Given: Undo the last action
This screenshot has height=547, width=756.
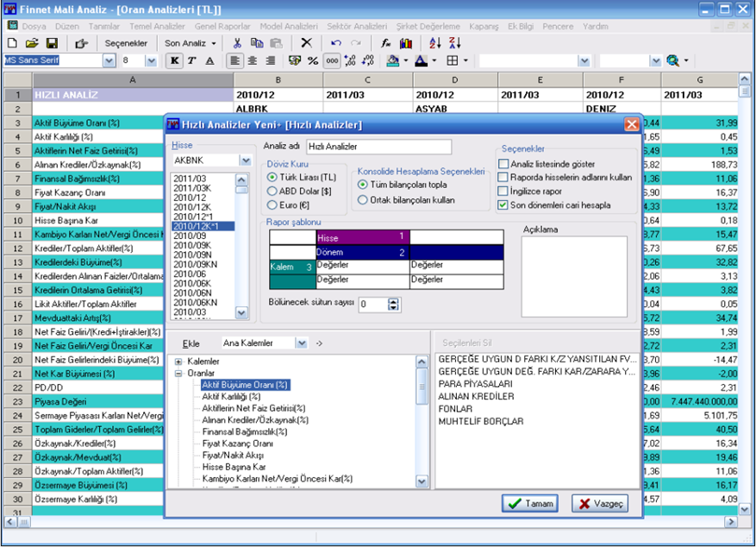Looking at the screenshot, I should pos(336,43).
